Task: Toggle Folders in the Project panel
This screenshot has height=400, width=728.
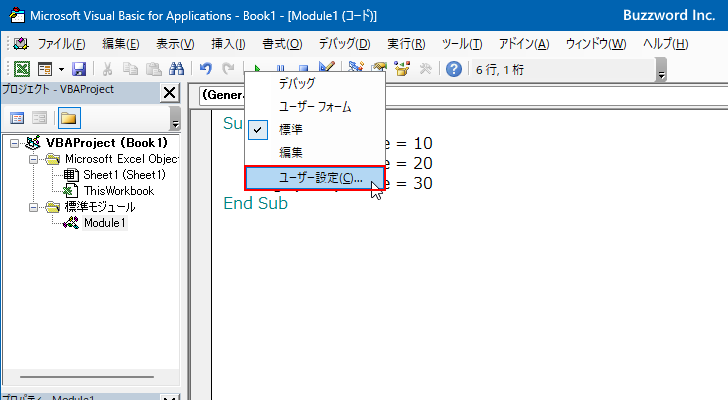Action: pyautogui.click(x=69, y=118)
